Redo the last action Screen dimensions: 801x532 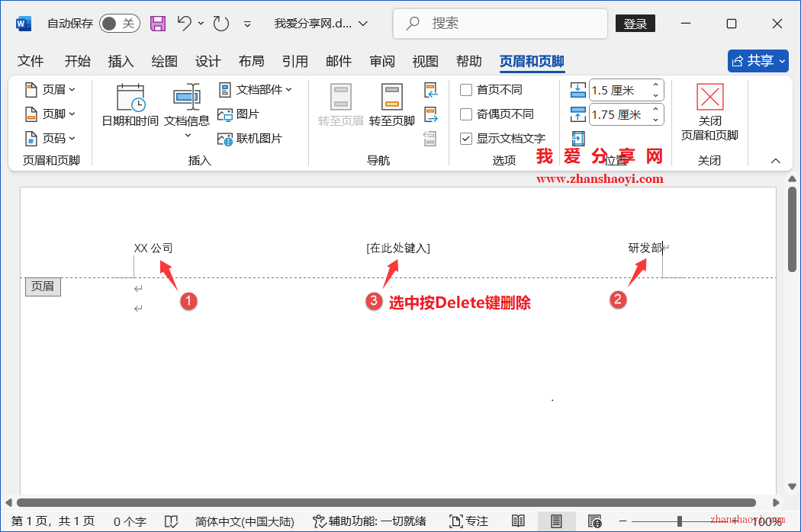220,24
